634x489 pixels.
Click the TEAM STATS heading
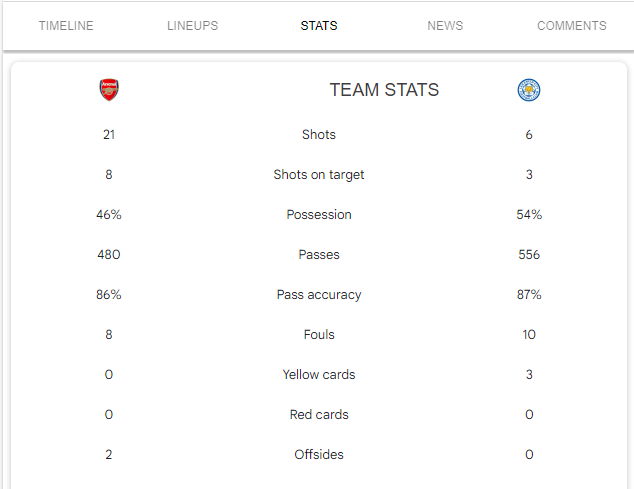click(x=384, y=90)
